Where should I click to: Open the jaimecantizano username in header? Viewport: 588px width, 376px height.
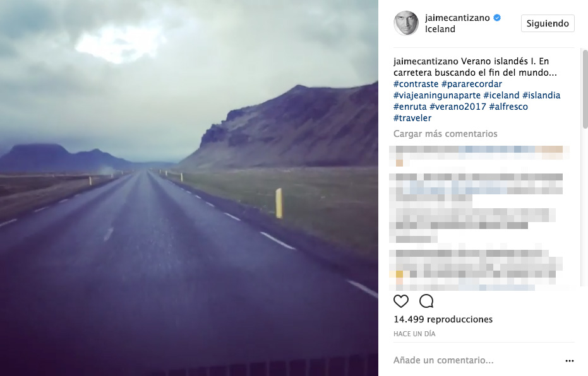pos(457,18)
